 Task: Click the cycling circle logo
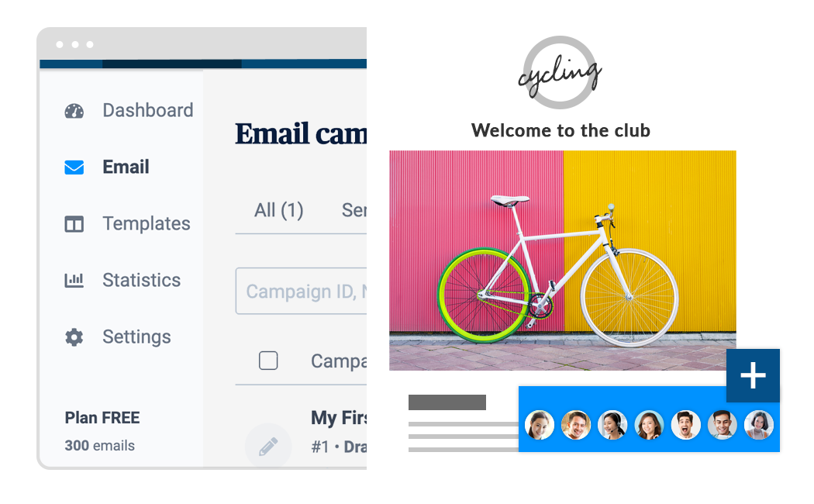[560, 73]
